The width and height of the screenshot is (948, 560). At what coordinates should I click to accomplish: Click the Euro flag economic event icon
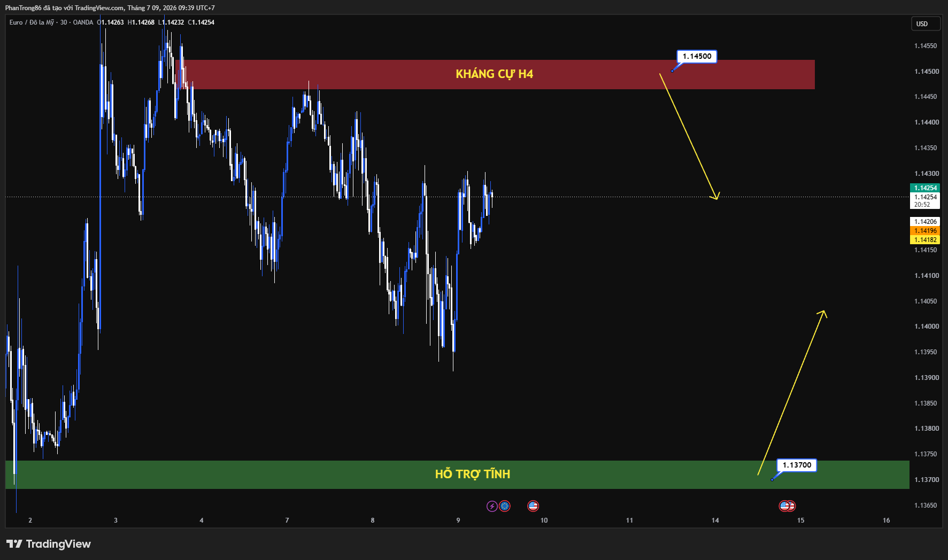505,506
